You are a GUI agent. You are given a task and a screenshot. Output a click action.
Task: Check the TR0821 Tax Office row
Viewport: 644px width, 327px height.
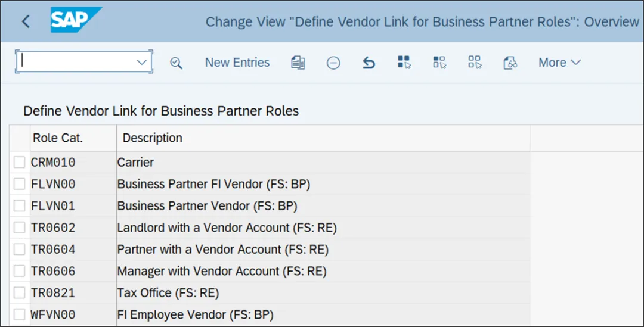[20, 292]
